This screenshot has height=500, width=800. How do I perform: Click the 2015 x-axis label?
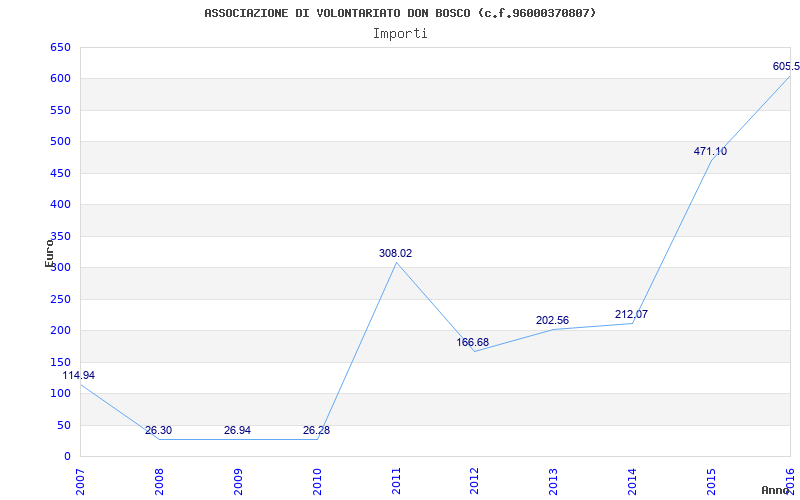(x=712, y=482)
